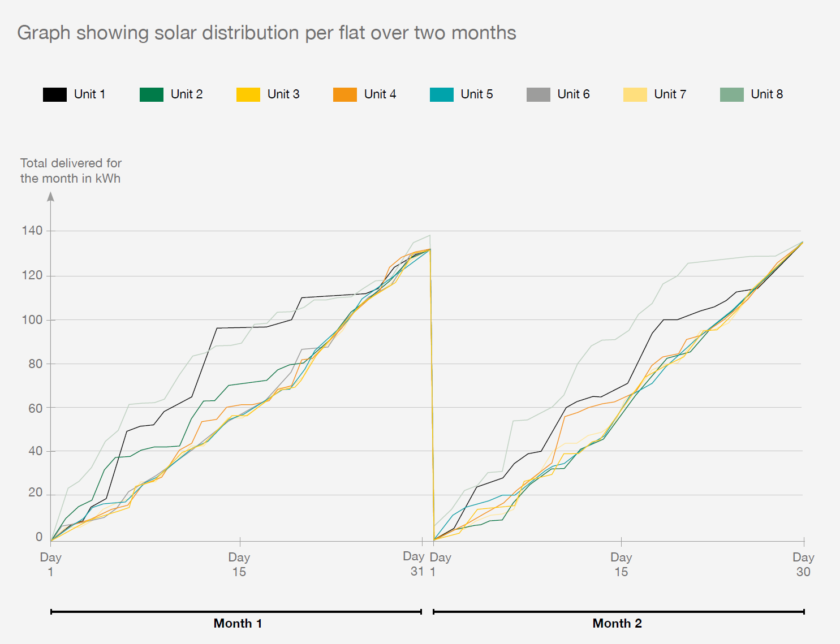This screenshot has height=644, width=840.
Task: Click the dark green Unit 2 swatch
Action: point(151,94)
